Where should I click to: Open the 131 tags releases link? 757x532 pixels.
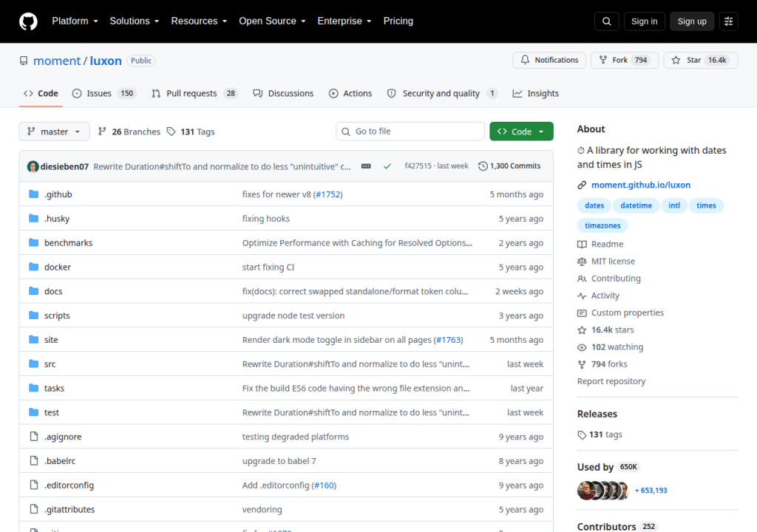[x=600, y=434]
